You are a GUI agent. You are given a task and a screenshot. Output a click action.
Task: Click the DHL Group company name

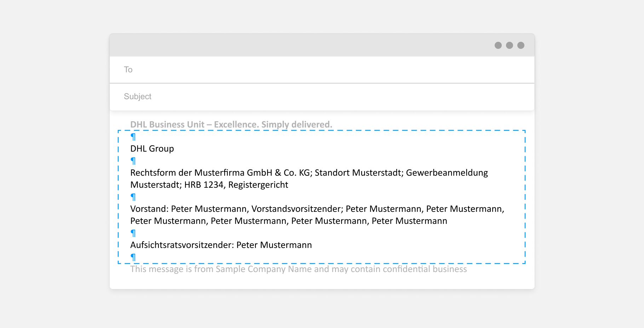(x=152, y=149)
